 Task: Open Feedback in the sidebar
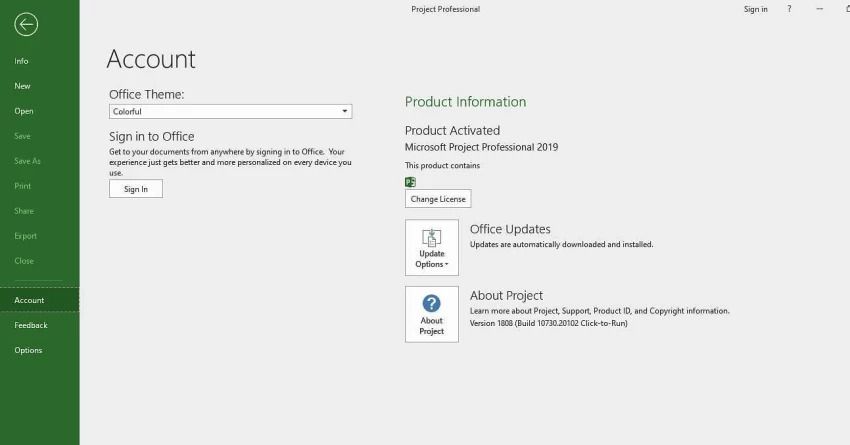(x=40, y=325)
